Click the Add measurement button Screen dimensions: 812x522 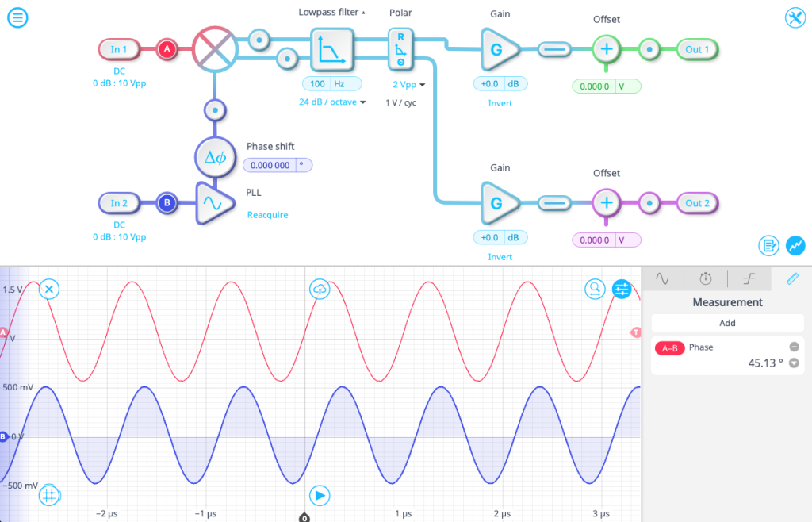click(x=728, y=323)
